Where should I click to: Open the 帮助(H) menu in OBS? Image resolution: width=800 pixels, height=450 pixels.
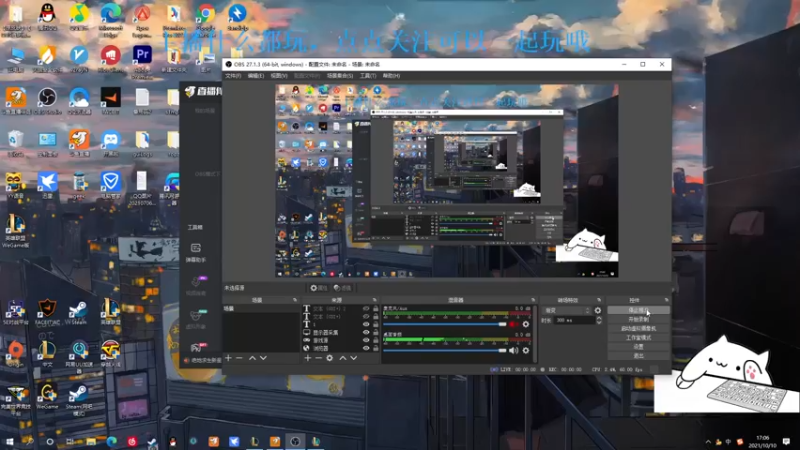[391, 76]
